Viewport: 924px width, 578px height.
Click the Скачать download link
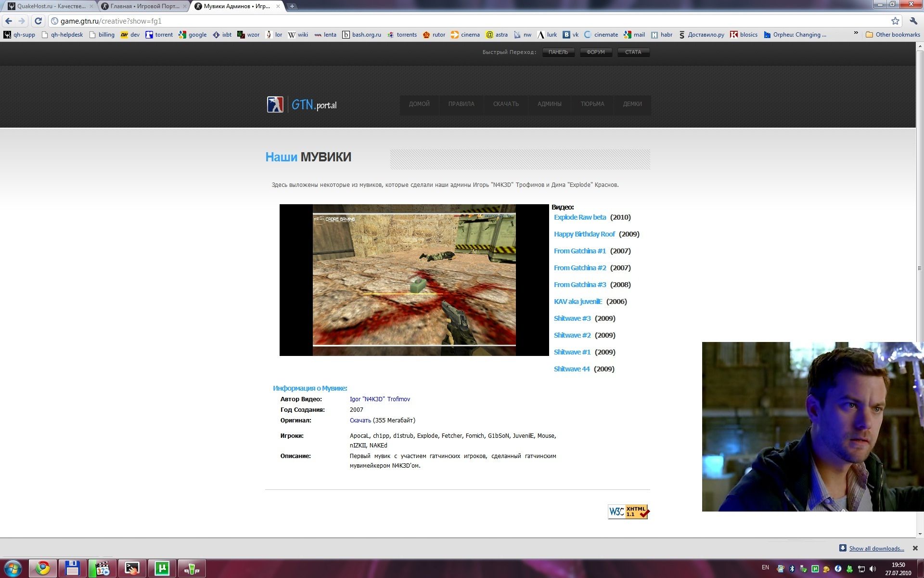tap(360, 420)
